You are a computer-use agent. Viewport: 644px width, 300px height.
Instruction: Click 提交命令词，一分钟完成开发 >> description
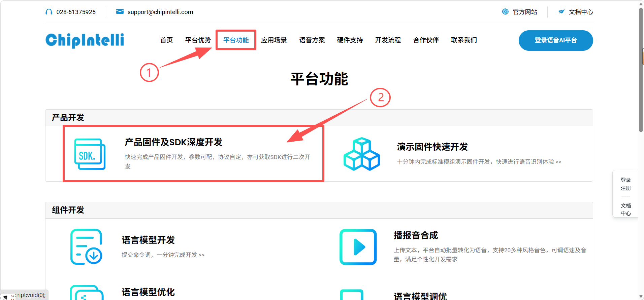[x=163, y=255]
